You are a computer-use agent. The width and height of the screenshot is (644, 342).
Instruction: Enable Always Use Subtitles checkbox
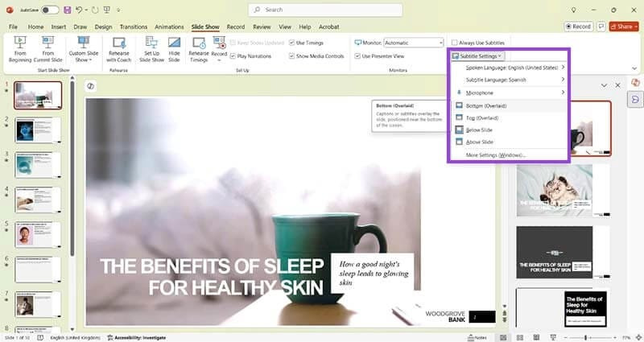click(455, 42)
